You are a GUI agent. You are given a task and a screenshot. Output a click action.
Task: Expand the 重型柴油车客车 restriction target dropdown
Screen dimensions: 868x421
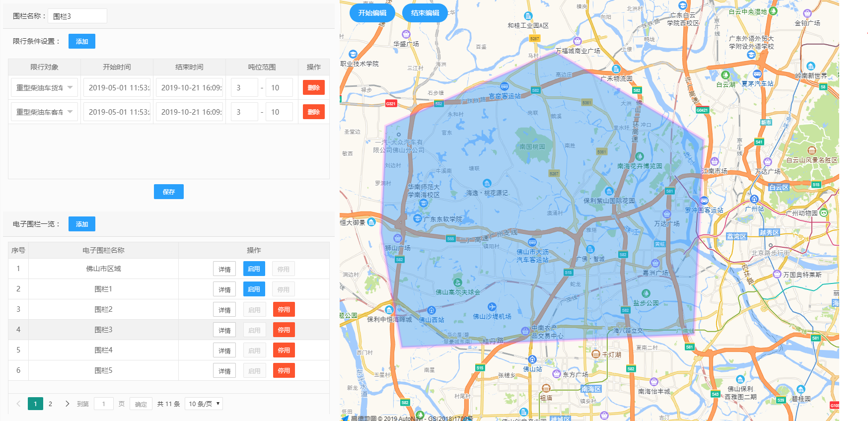44,112
